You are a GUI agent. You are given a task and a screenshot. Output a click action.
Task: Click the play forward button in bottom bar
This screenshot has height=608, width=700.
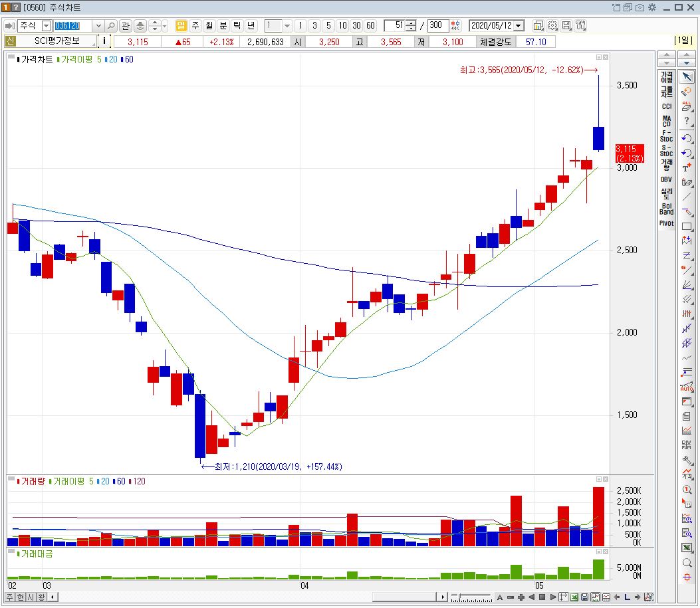(x=553, y=597)
